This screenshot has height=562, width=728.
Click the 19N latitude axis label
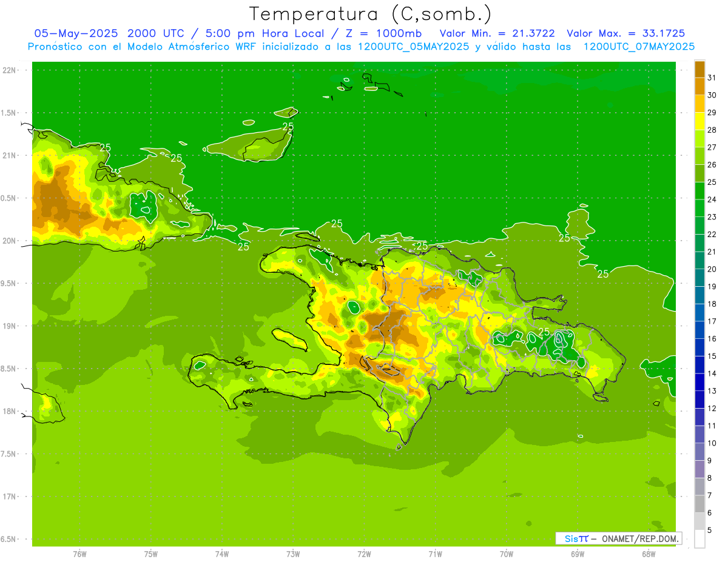tap(9, 326)
